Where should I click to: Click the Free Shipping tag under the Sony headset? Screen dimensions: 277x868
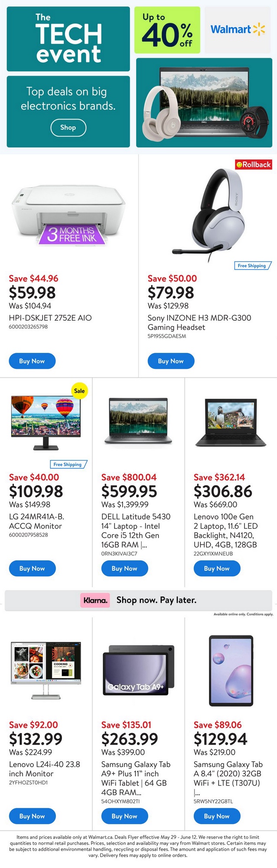252,266
